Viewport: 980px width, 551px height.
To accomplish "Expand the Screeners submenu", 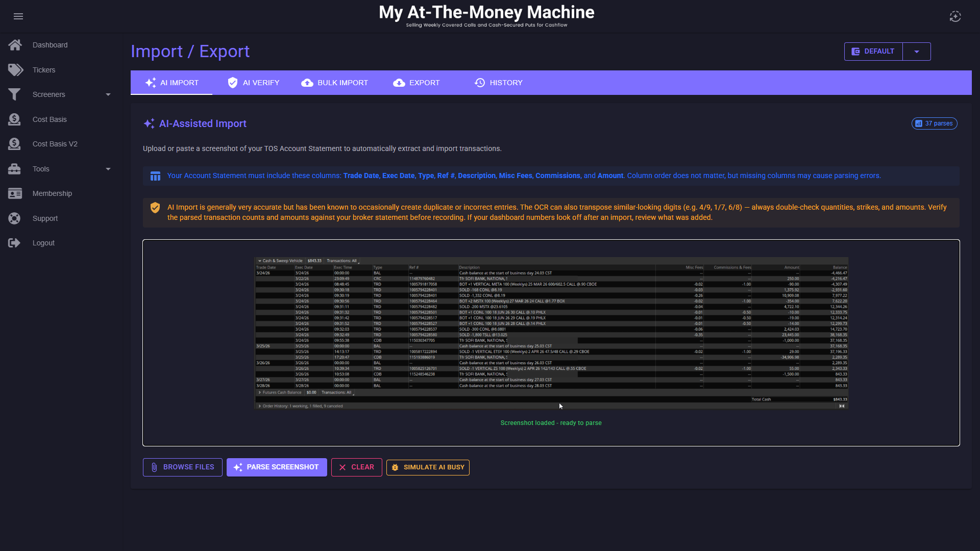I will click(x=108, y=94).
